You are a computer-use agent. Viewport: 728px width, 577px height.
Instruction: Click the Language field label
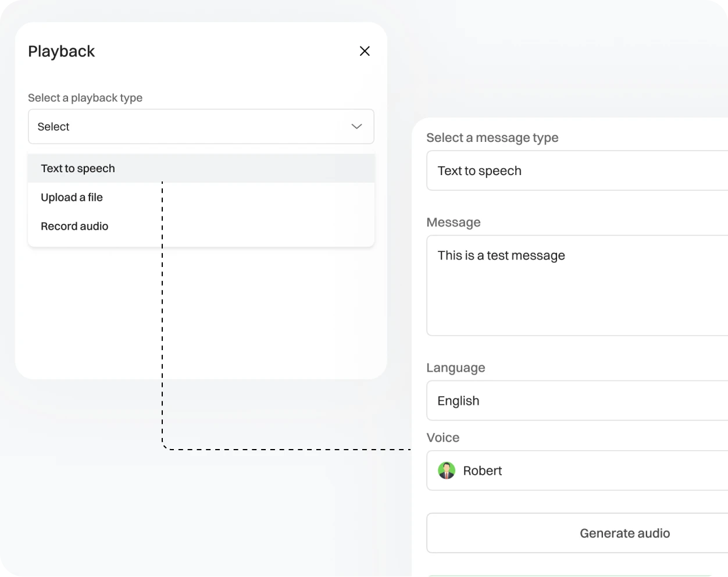456,367
